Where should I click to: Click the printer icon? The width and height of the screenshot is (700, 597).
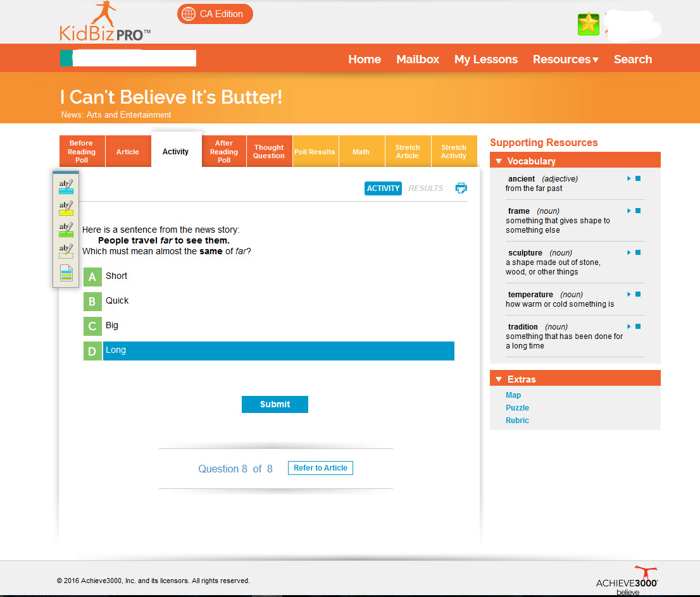tap(461, 188)
